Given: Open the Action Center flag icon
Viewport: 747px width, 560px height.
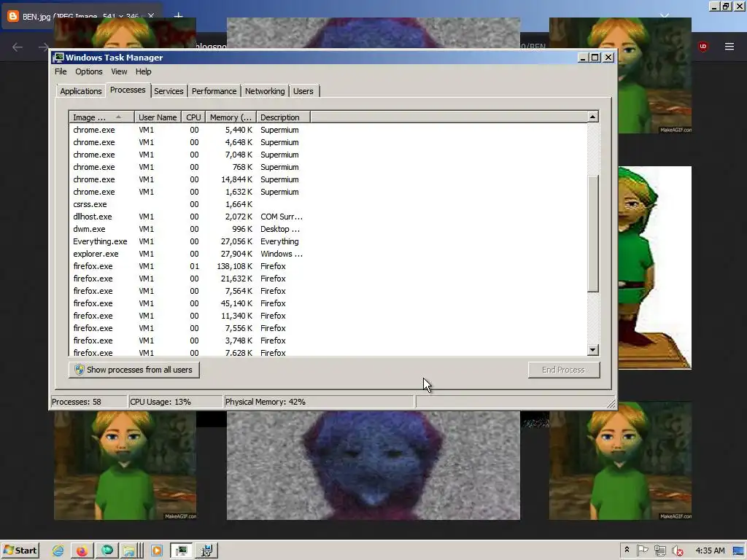Looking at the screenshot, I should point(642,551).
